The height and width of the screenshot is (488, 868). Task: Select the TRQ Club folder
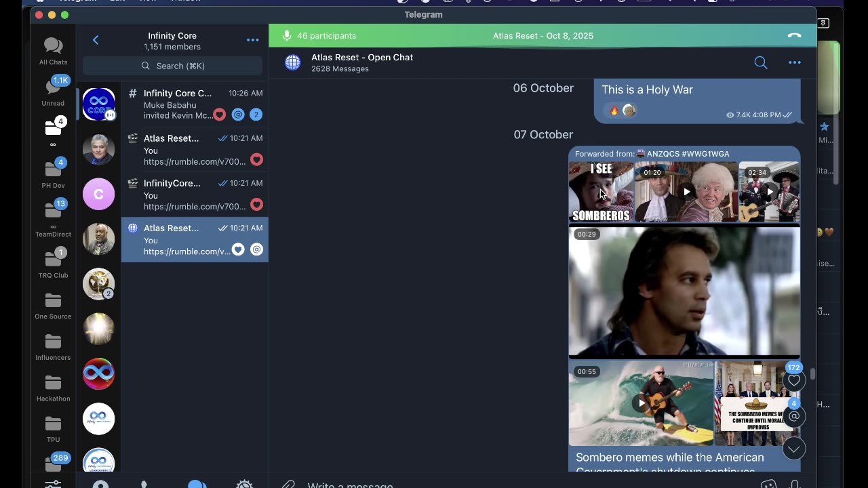click(53, 264)
